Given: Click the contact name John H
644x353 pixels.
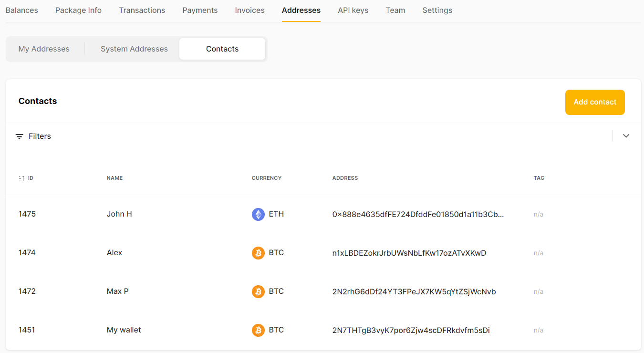Looking at the screenshot, I should (119, 214).
